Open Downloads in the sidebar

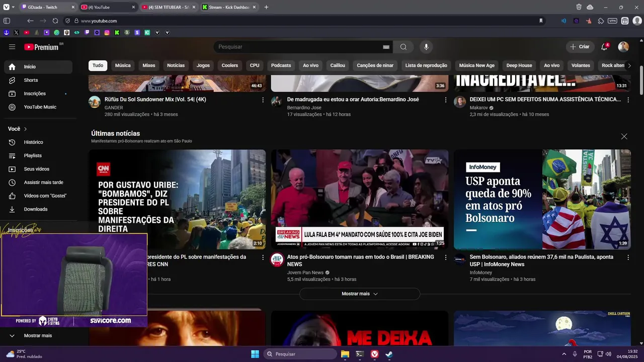38,209
